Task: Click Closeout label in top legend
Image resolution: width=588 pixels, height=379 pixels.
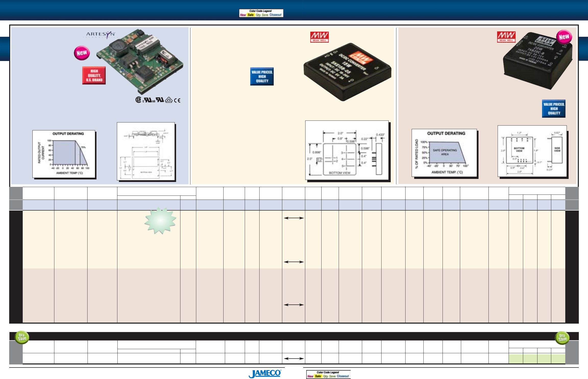Action: [x=275, y=15]
